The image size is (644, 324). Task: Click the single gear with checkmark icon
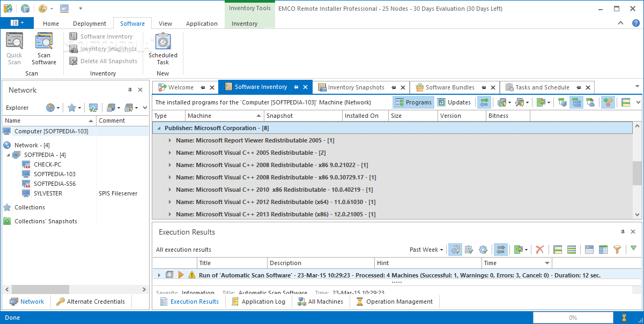point(483,250)
